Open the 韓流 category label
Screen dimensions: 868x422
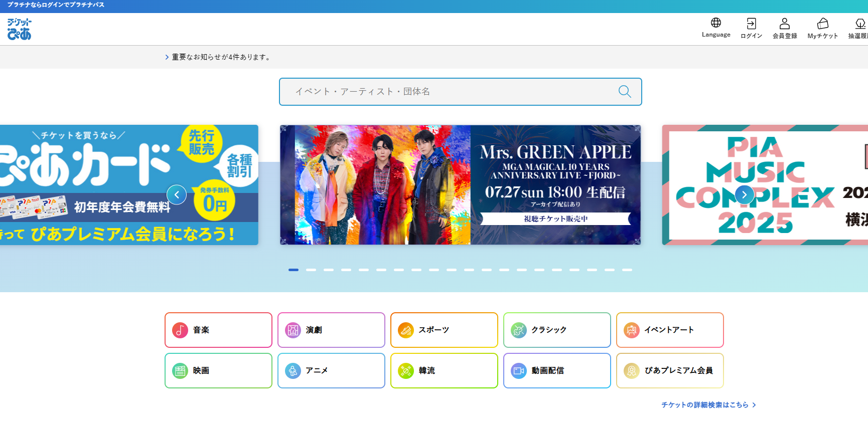pyautogui.click(x=427, y=370)
